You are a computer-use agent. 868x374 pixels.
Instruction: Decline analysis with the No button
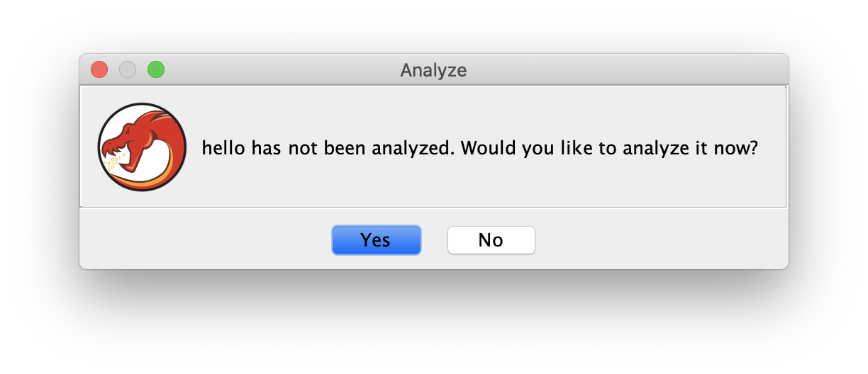pyautogui.click(x=491, y=240)
